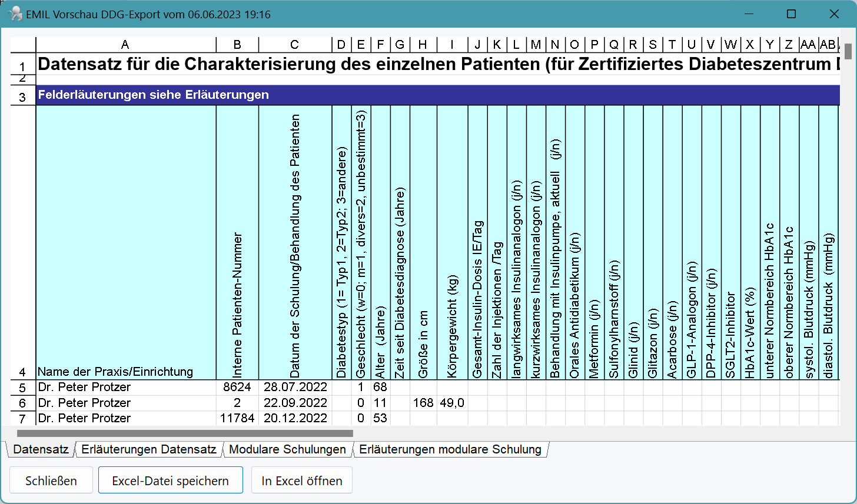Screen dimensions: 857x504
Task: Select the date cell 22.09.2022
Action: (294, 403)
